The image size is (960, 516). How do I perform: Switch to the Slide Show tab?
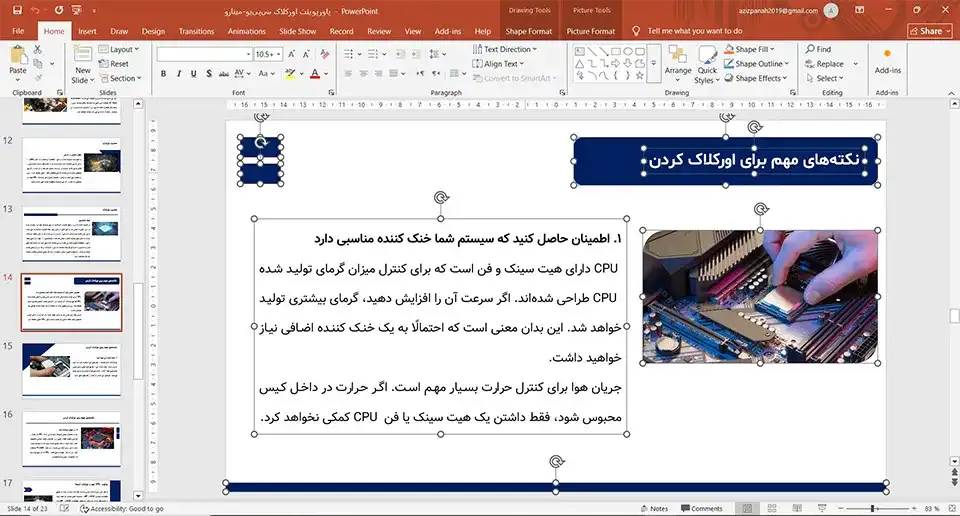298,31
